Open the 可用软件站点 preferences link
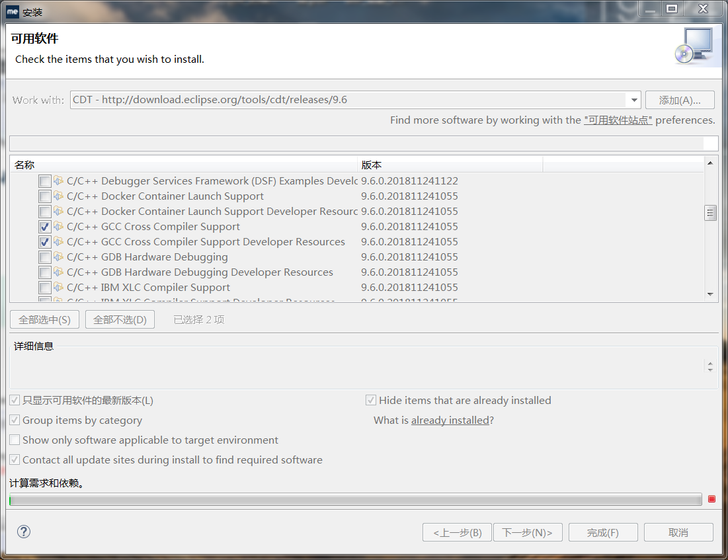 618,120
